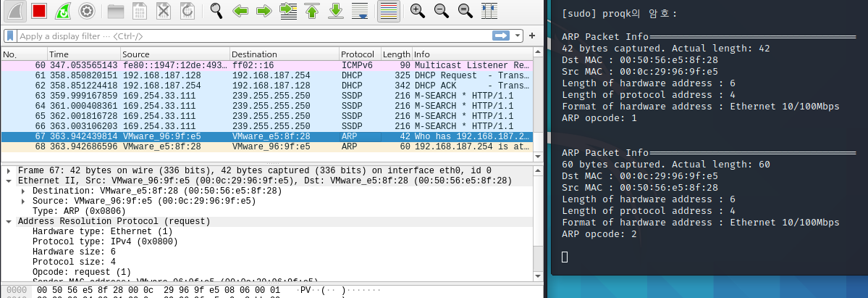Open a capture file via folder icon
Screen dimensions: 868x298
click(x=116, y=11)
